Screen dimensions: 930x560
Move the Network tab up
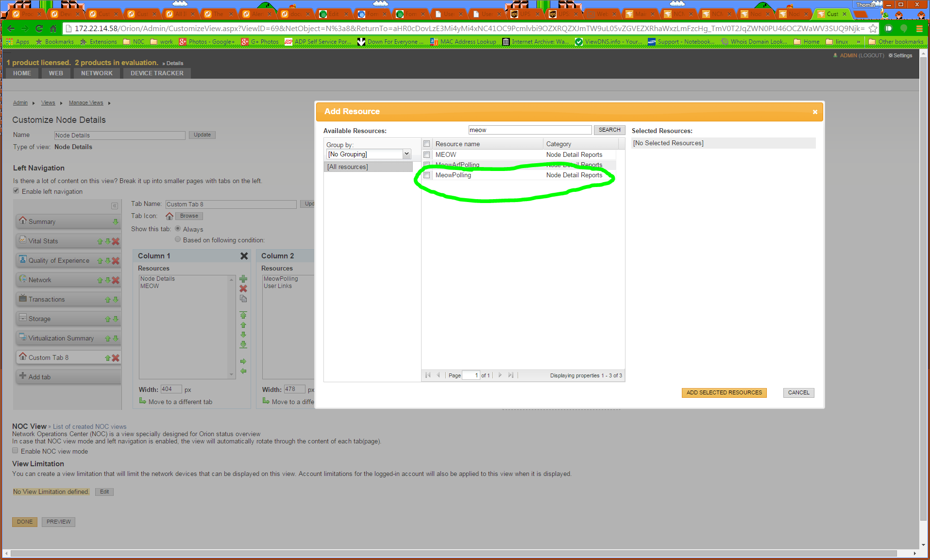[x=100, y=280]
